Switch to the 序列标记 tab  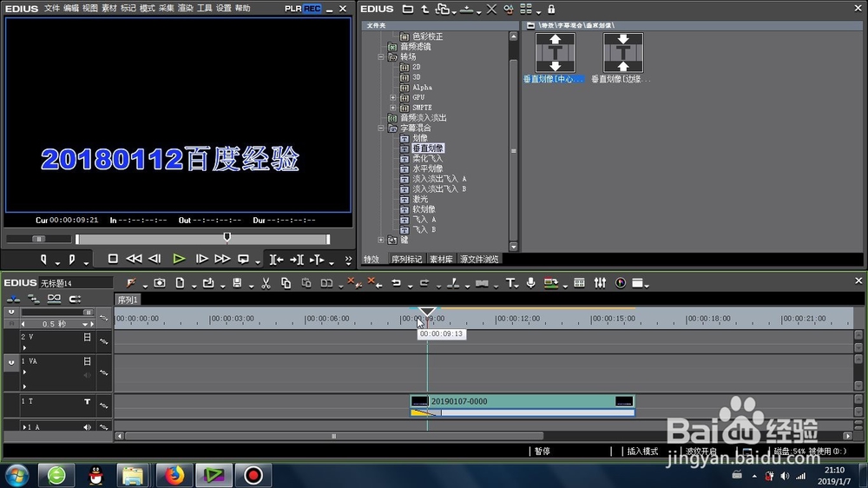point(407,260)
